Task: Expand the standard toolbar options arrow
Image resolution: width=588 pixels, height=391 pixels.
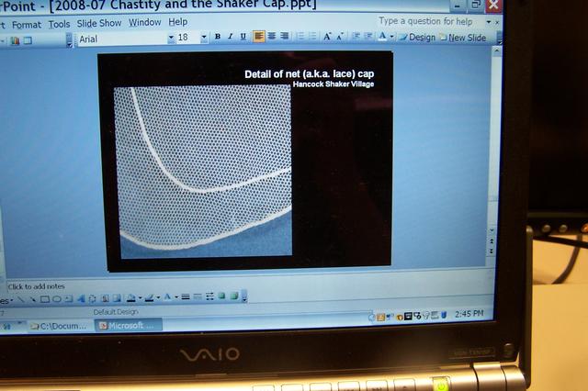Action: tap(70, 40)
